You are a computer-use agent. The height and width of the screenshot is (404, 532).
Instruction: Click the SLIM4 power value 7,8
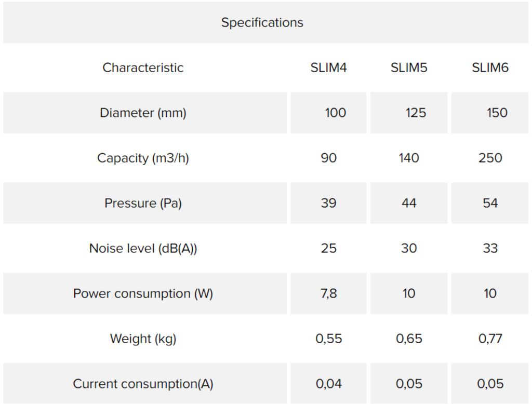[328, 293]
